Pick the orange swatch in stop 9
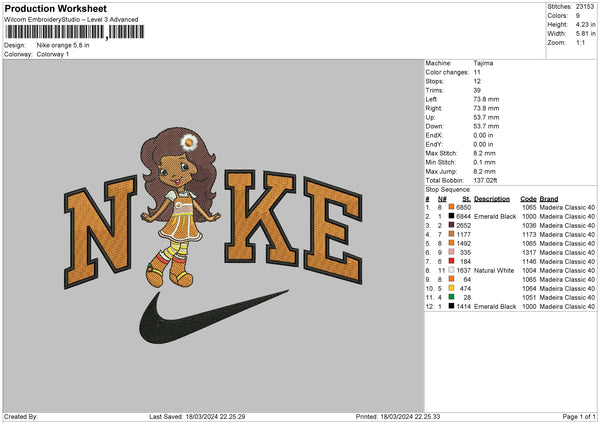Viewport: 600px width, 424px height. 451,279
